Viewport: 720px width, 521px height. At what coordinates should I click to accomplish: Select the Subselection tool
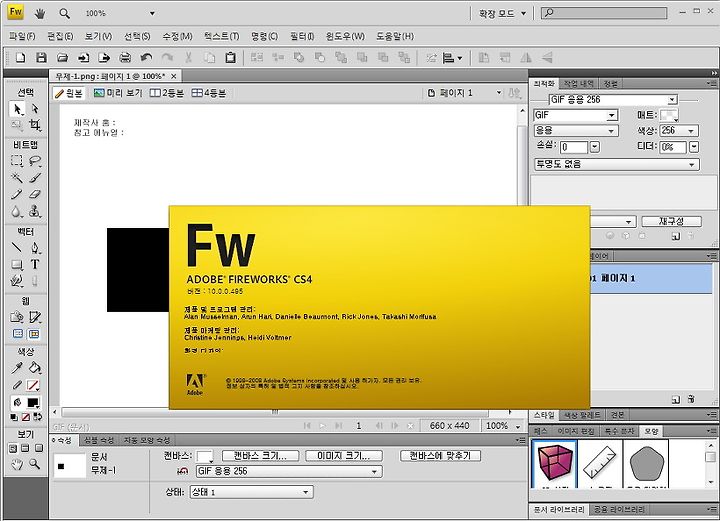(x=35, y=109)
